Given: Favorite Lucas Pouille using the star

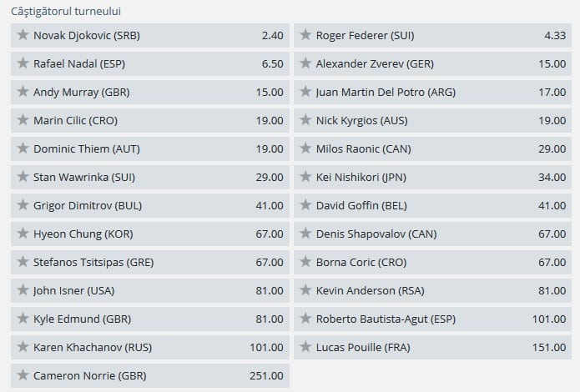Looking at the screenshot, I should click(305, 347).
